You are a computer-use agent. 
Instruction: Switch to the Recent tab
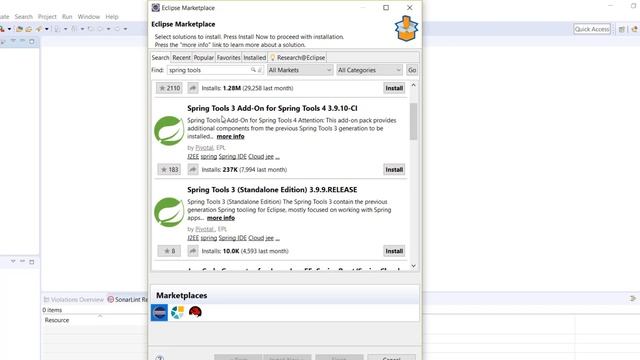click(x=181, y=58)
